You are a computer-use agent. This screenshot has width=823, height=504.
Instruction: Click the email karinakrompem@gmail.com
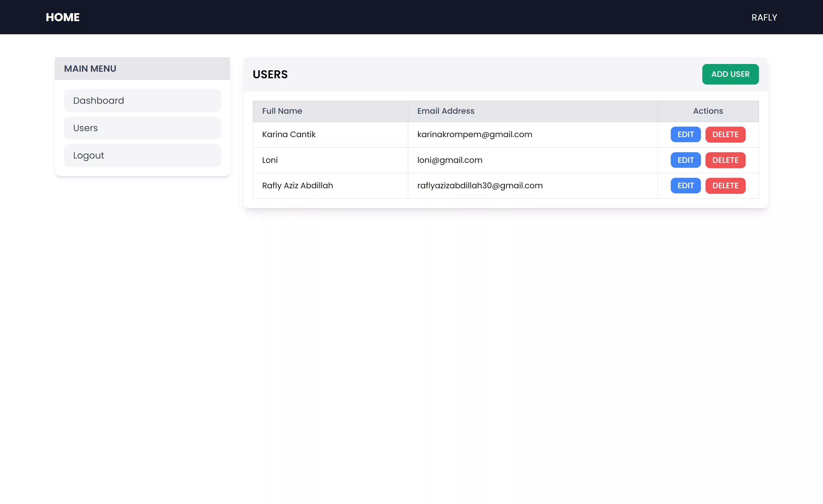pyautogui.click(x=475, y=134)
